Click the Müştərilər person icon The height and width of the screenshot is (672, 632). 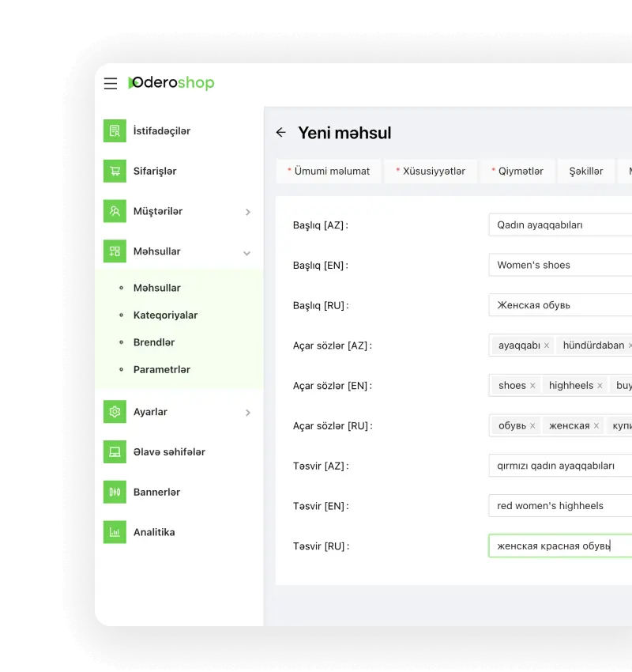click(x=115, y=212)
